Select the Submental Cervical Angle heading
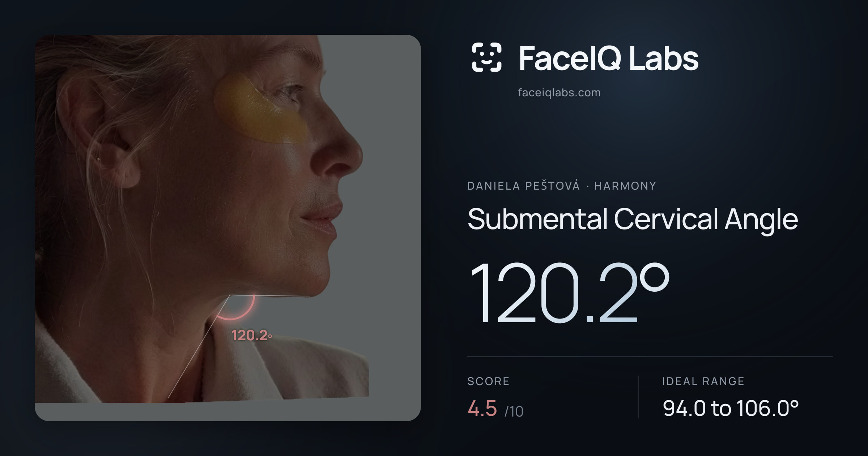Viewport: 868px width, 456px height. pos(633,219)
